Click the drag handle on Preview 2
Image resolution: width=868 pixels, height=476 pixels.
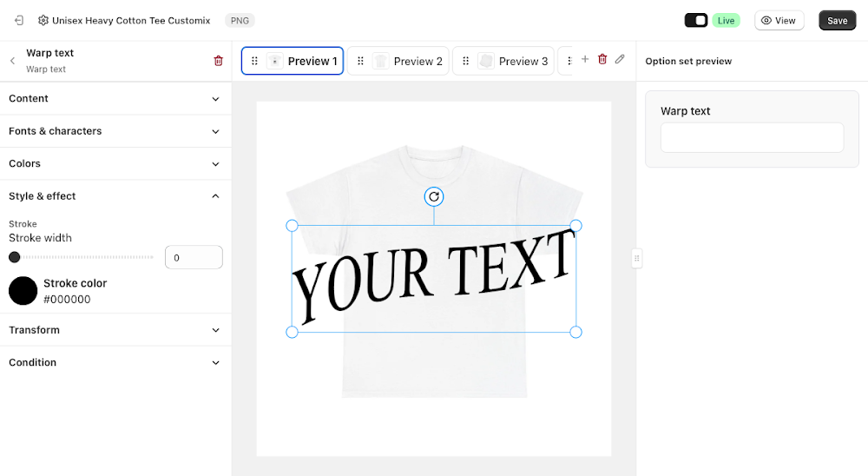coord(360,61)
